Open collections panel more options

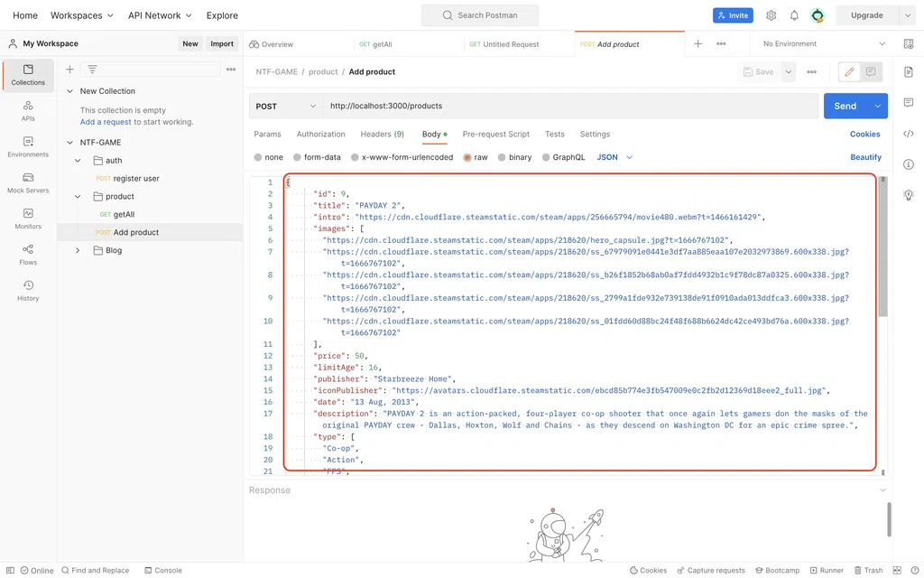(231, 70)
